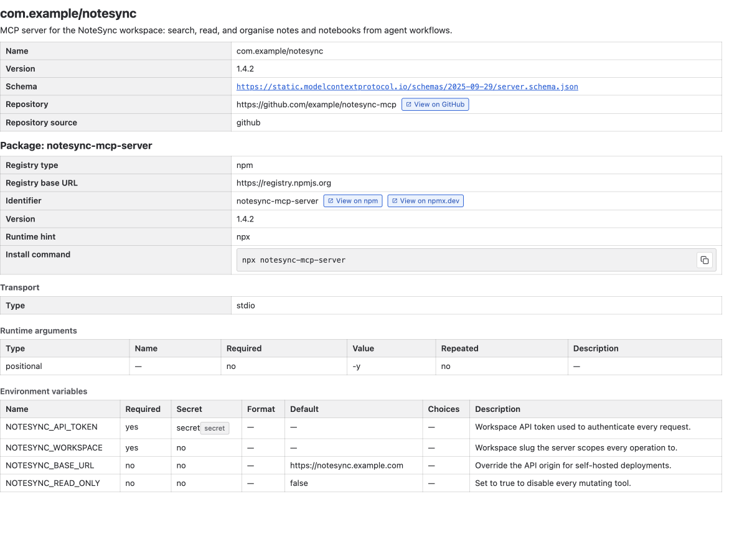Select the repository URL github.com/example/notesync-mcp

[x=316, y=105]
